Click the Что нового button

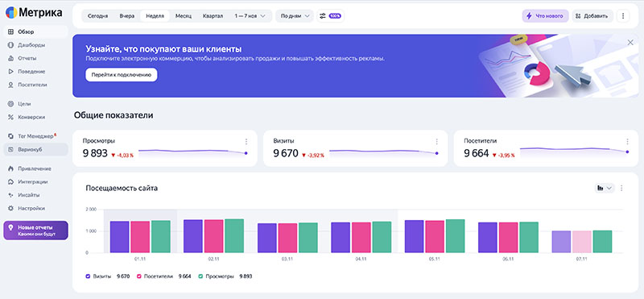(546, 16)
